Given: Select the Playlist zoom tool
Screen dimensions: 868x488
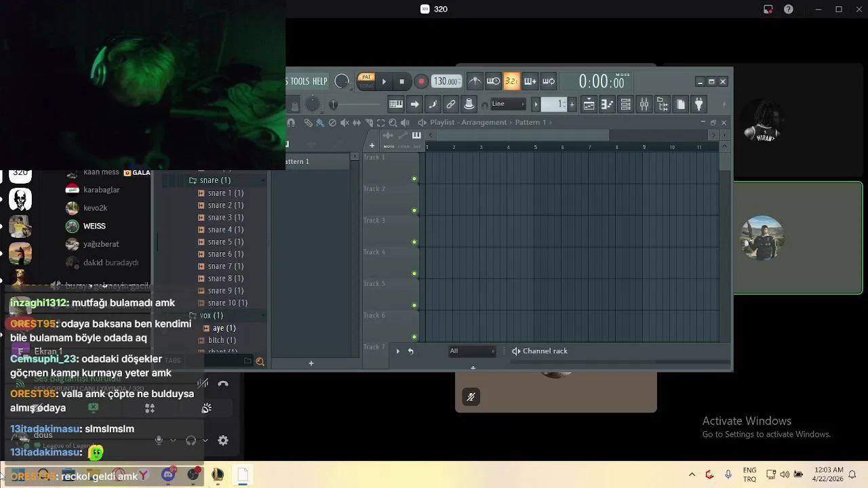Looking at the screenshot, I should [393, 123].
